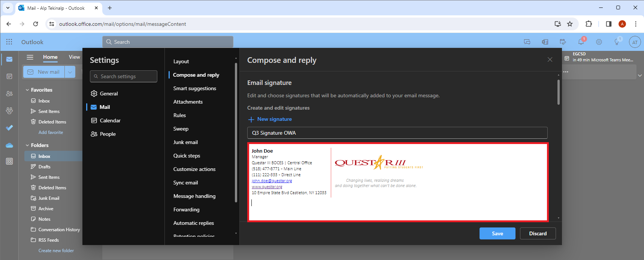Open settings gear icon in Outlook header

point(599,42)
